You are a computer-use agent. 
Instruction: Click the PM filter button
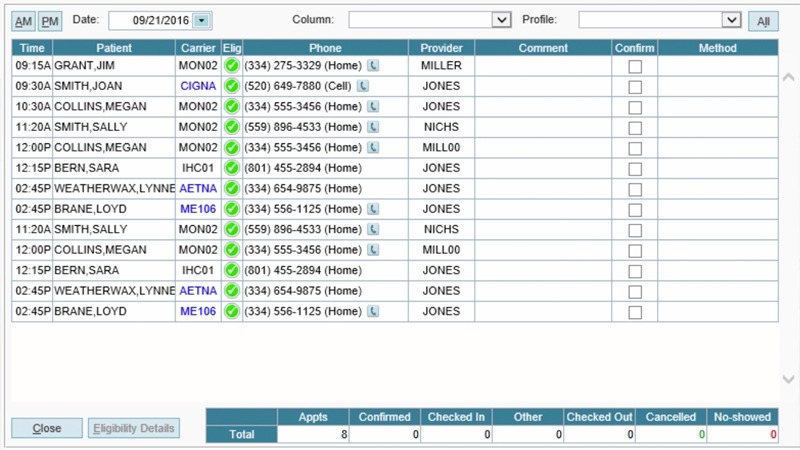(x=50, y=21)
